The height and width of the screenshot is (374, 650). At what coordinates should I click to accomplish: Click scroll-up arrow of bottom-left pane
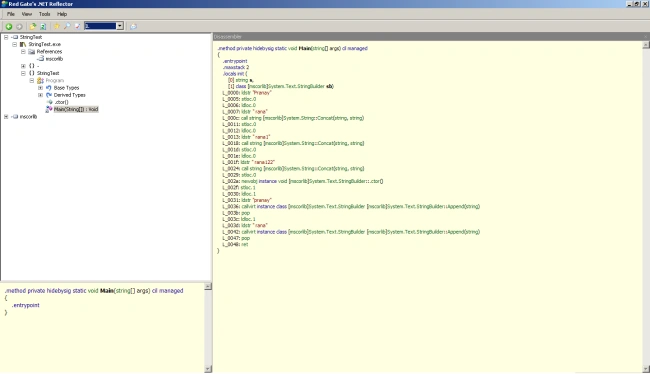208,287
